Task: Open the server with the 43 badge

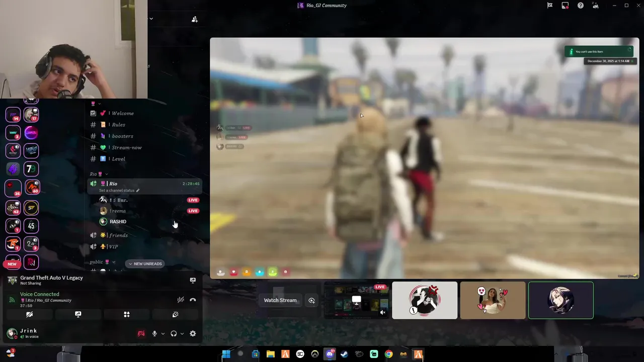Action: [x=13, y=207]
